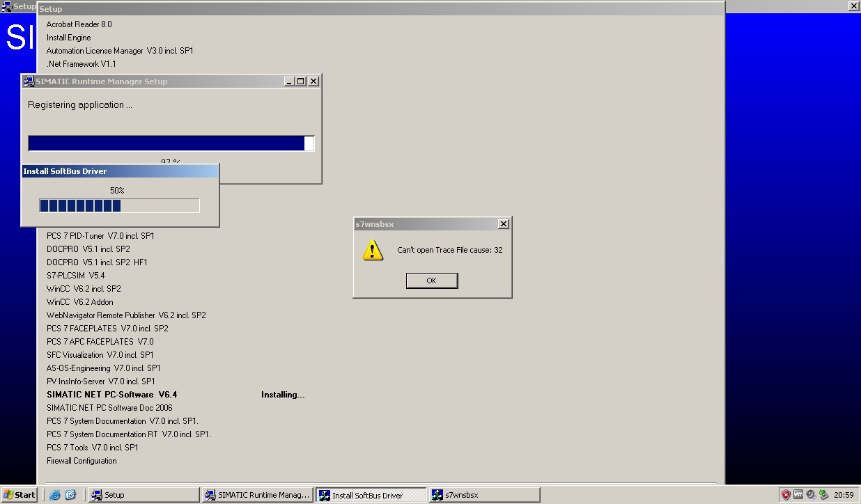Close the s7wnsbsx error dialog
This screenshot has height=504, width=861.
pos(503,224)
